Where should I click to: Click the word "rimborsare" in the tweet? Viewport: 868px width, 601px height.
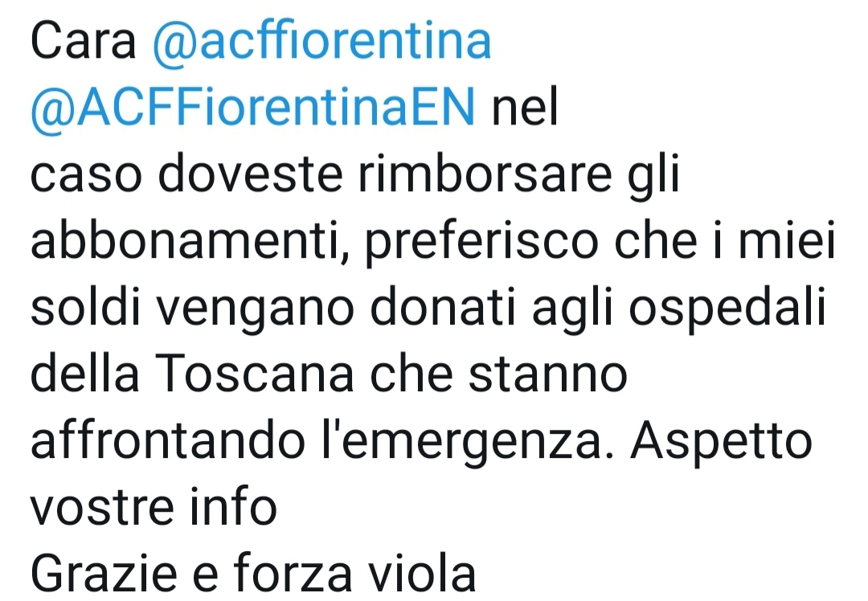(x=485, y=174)
